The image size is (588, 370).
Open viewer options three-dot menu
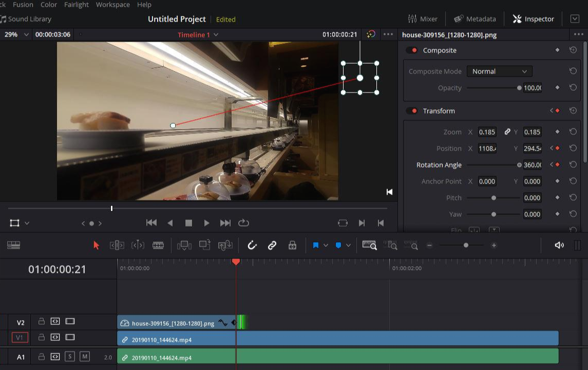[388, 34]
